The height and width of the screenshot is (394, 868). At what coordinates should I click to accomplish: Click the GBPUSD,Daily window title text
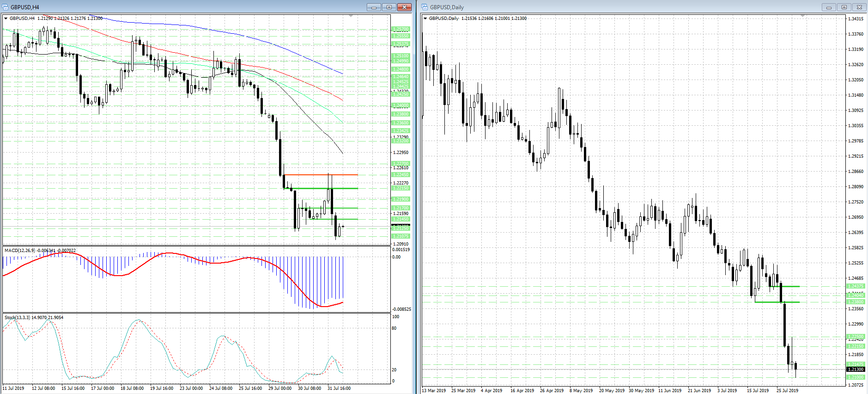[447, 7]
